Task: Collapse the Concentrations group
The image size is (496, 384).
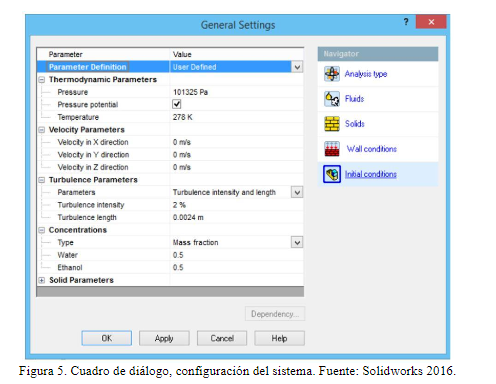Action: click(x=42, y=230)
